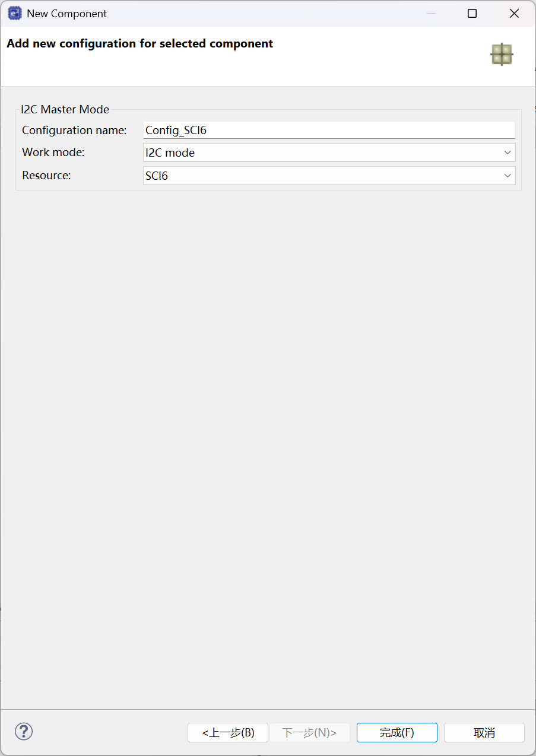536x756 pixels.
Task: Click the component chip icon in header
Action: click(502, 54)
